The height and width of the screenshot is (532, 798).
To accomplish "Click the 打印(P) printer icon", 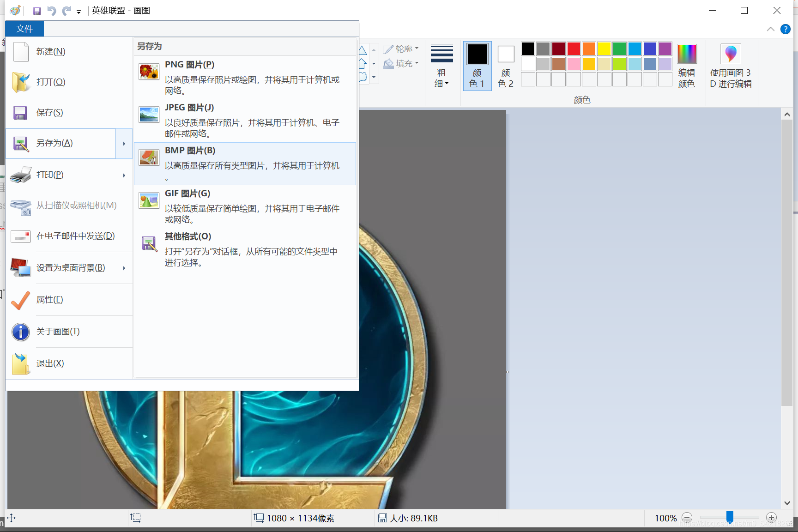I will tap(21, 175).
